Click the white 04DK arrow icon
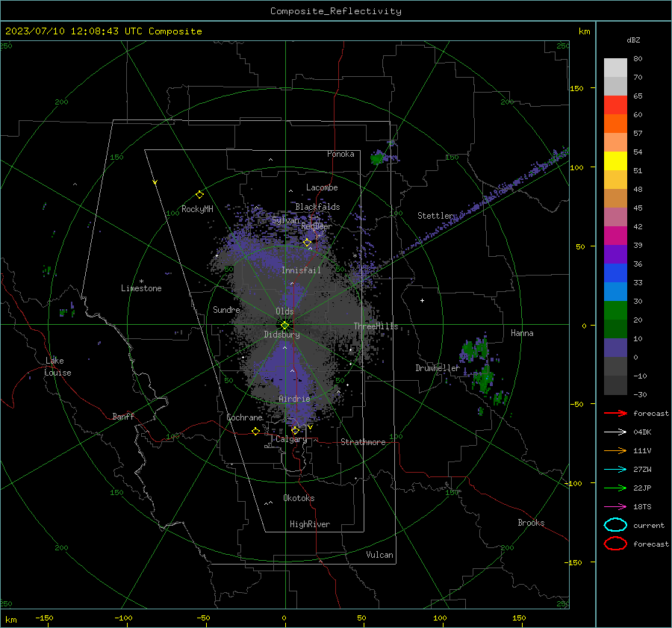 tap(615, 432)
